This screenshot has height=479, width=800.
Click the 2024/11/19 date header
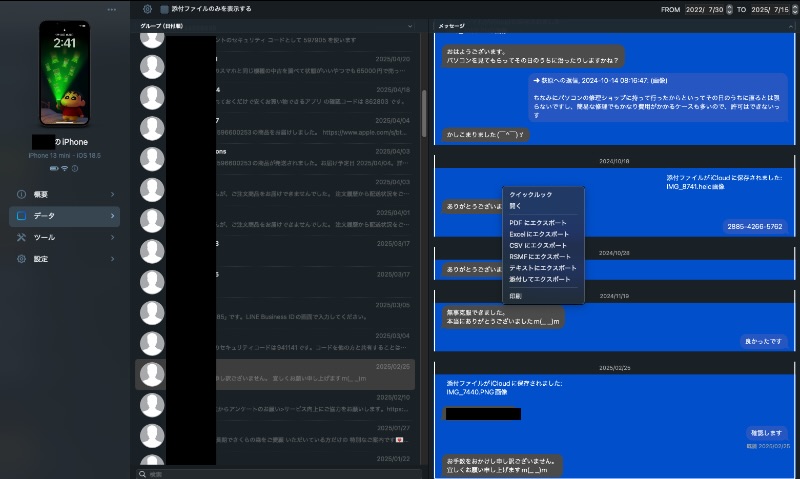point(614,296)
